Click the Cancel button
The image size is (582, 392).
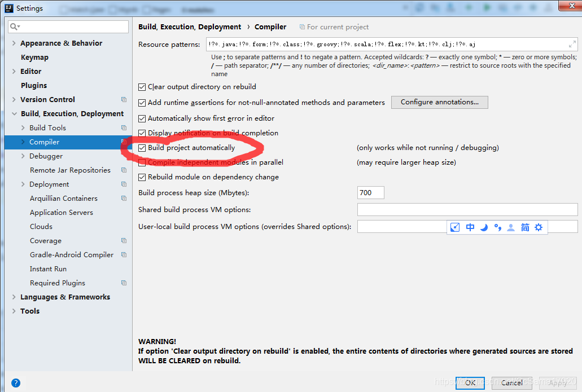click(x=511, y=383)
